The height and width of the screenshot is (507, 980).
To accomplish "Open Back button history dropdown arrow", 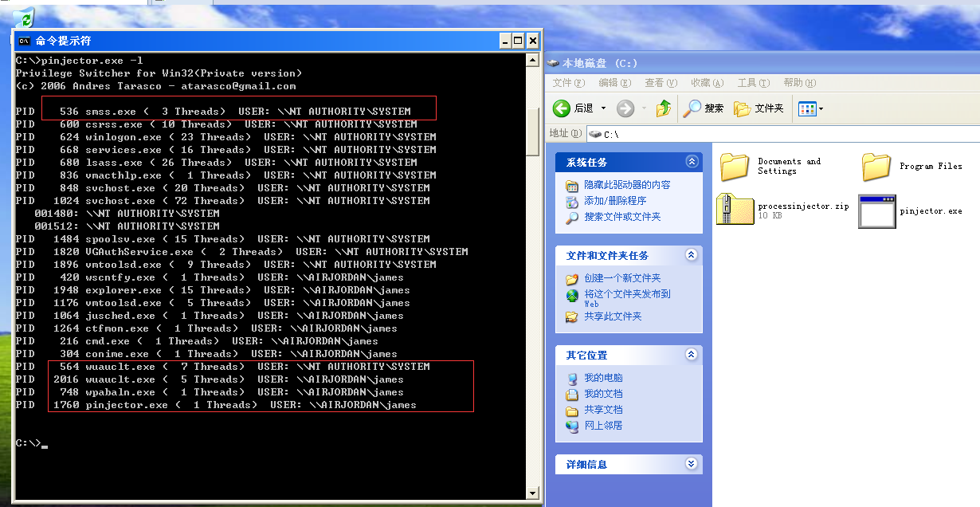I will click(603, 109).
